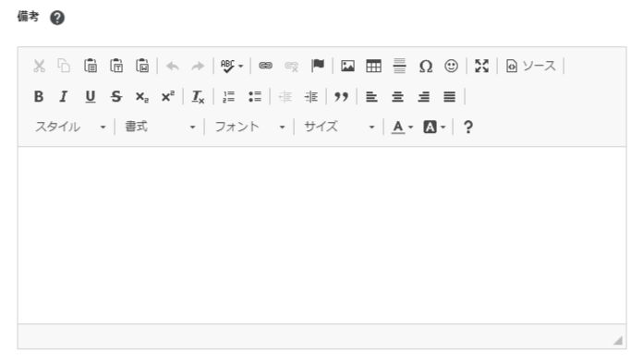
Task: Click the Redo arrow
Action: point(198,66)
